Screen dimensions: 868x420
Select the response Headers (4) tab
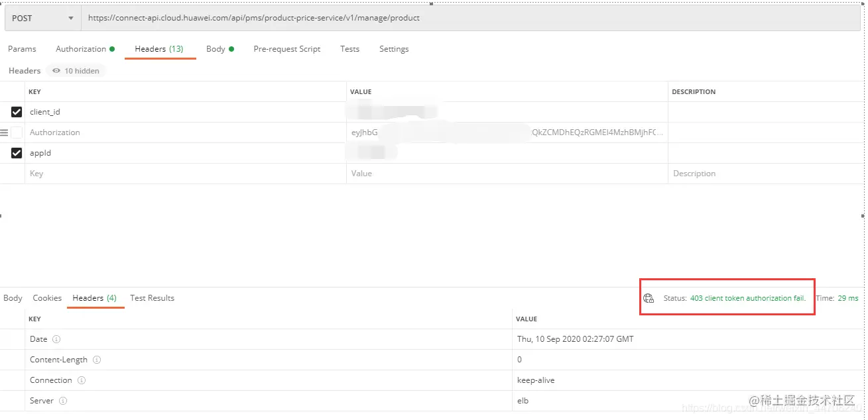(95, 298)
